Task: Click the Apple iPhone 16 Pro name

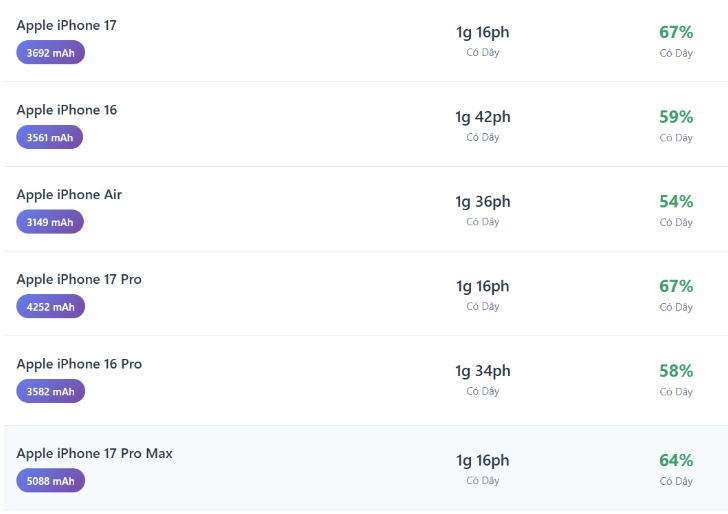Action: coord(79,364)
